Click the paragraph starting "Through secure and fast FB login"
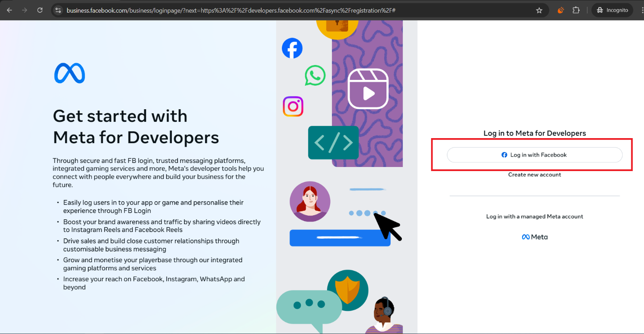The height and width of the screenshot is (334, 644). pos(158,173)
